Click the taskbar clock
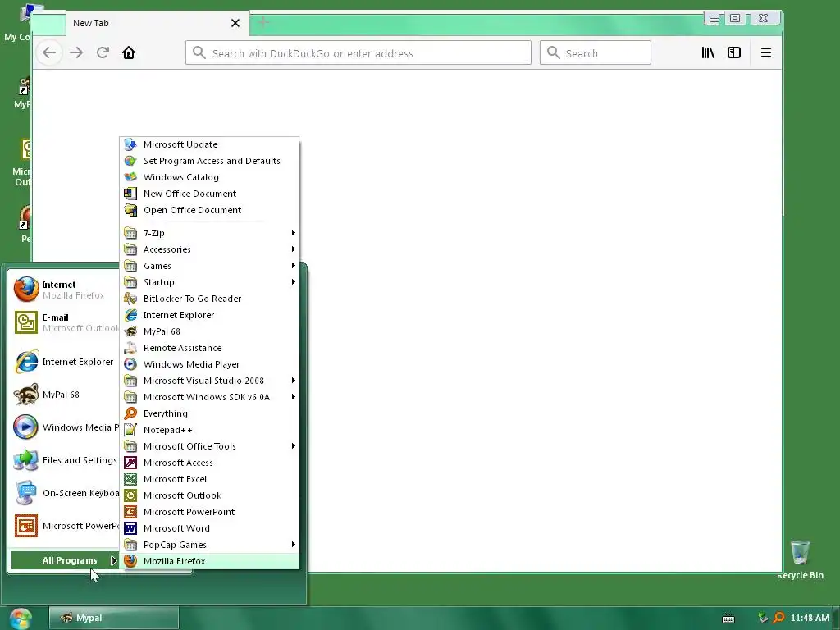Image resolution: width=840 pixels, height=630 pixels. [x=810, y=618]
